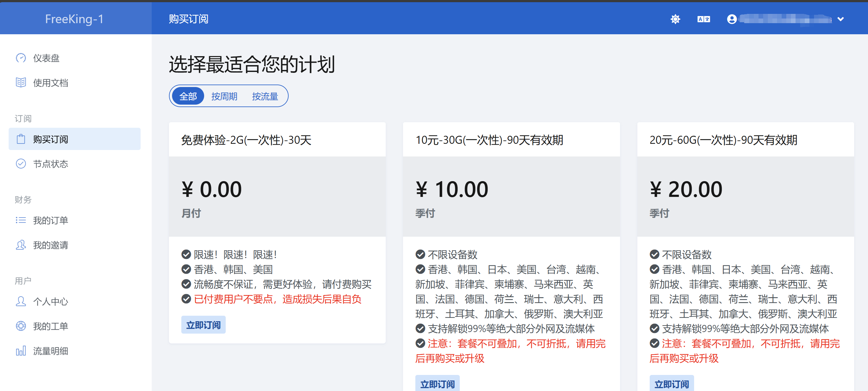The width and height of the screenshot is (868, 391).
Task: Click the FreeKing-1 site logo
Action: click(x=74, y=19)
